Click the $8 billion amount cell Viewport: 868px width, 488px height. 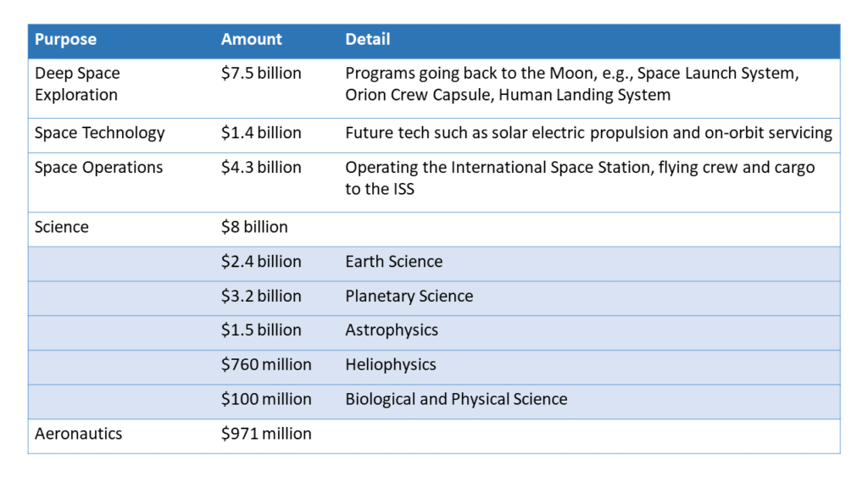(254, 227)
